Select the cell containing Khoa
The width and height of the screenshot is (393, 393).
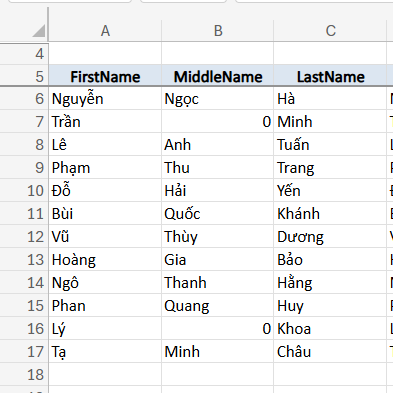[330, 329]
